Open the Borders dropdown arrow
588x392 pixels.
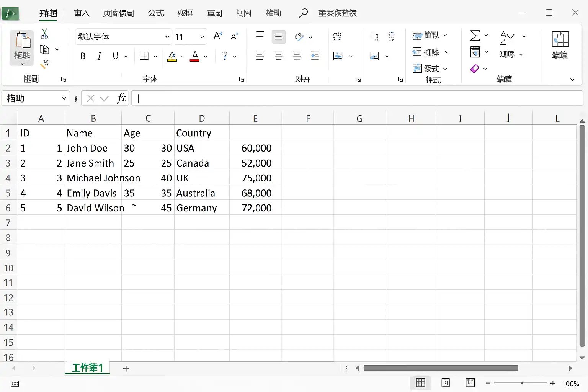155,56
